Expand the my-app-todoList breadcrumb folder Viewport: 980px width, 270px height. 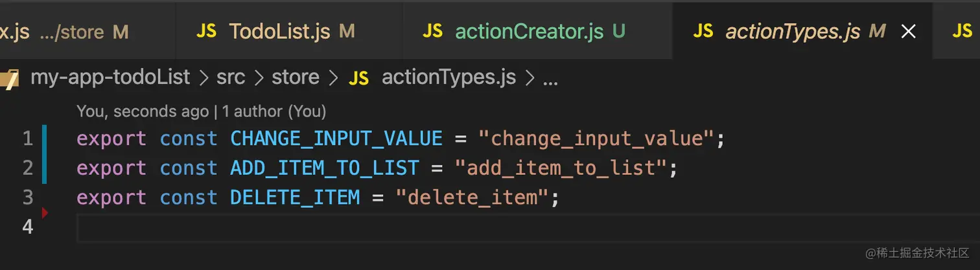[x=110, y=78]
